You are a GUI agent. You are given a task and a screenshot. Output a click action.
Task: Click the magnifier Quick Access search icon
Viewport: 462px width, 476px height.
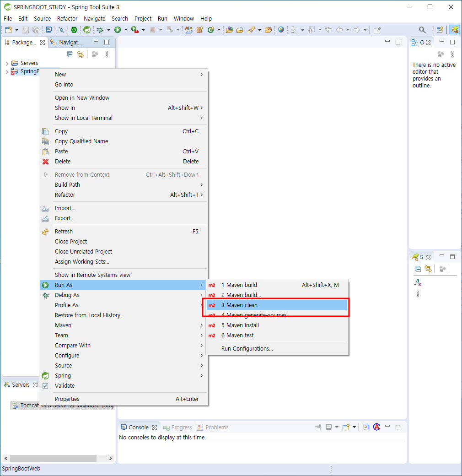(422, 30)
